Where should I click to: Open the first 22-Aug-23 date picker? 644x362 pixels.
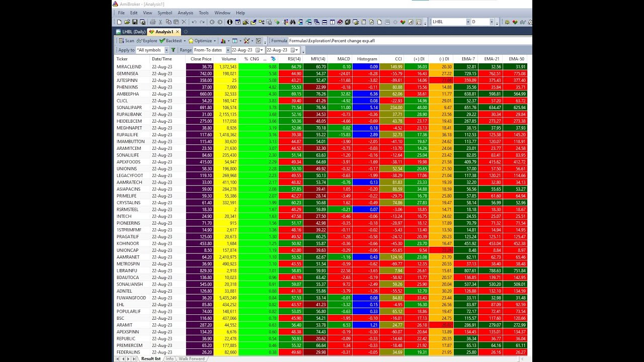(259, 50)
